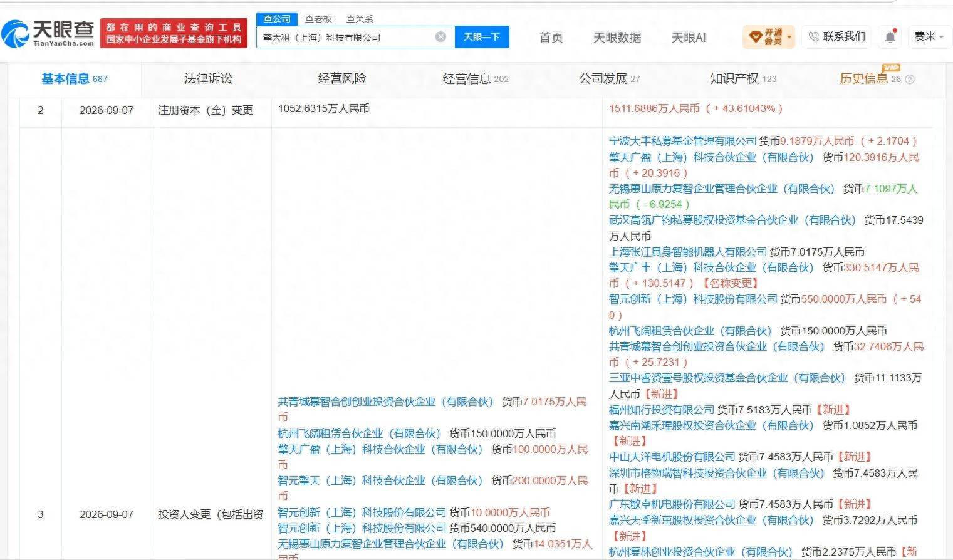
Task: Open 擎天广丰（上海）科技合伙企业 link
Action: point(711,267)
